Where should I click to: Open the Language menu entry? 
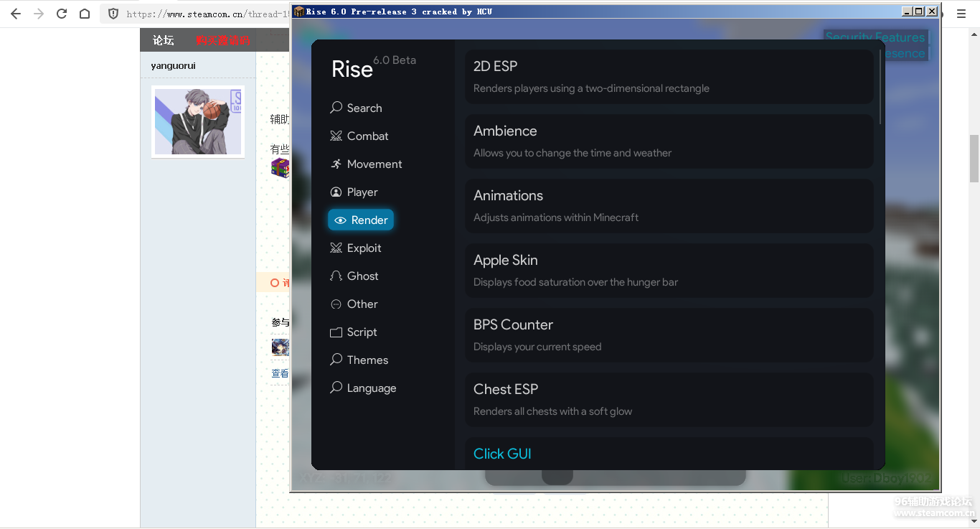click(371, 388)
